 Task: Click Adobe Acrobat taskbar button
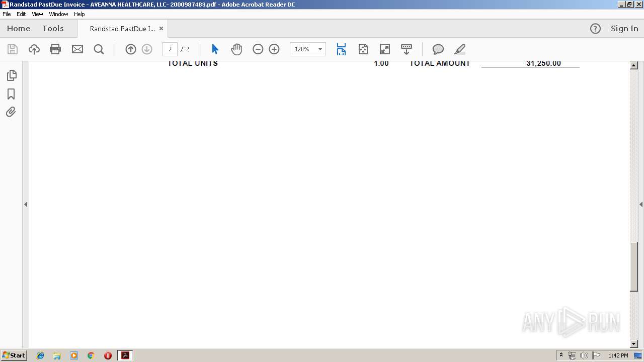click(x=125, y=355)
